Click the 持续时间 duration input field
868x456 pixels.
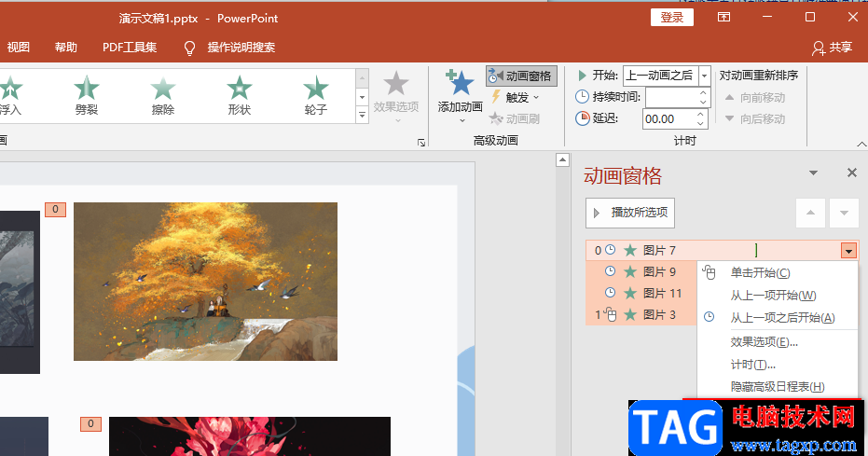(x=671, y=97)
